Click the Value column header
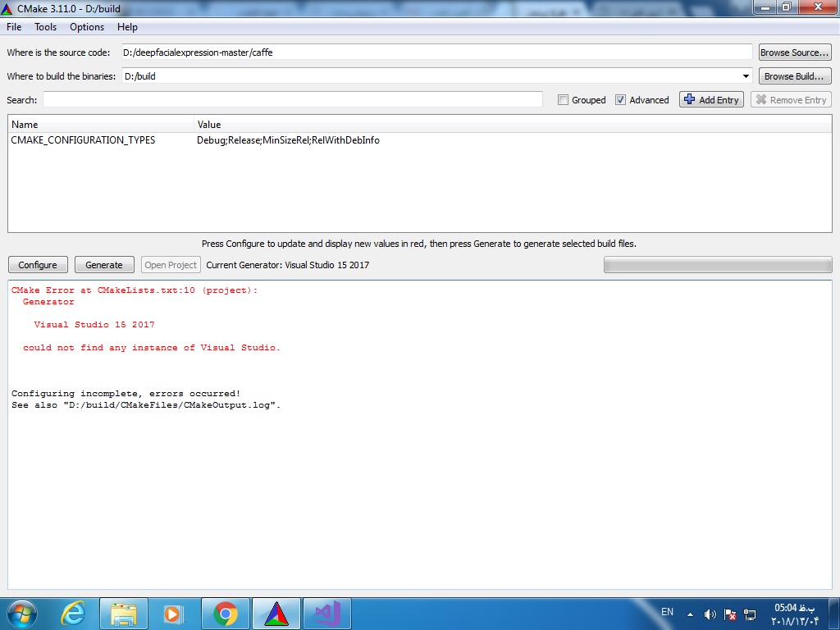 [513, 125]
